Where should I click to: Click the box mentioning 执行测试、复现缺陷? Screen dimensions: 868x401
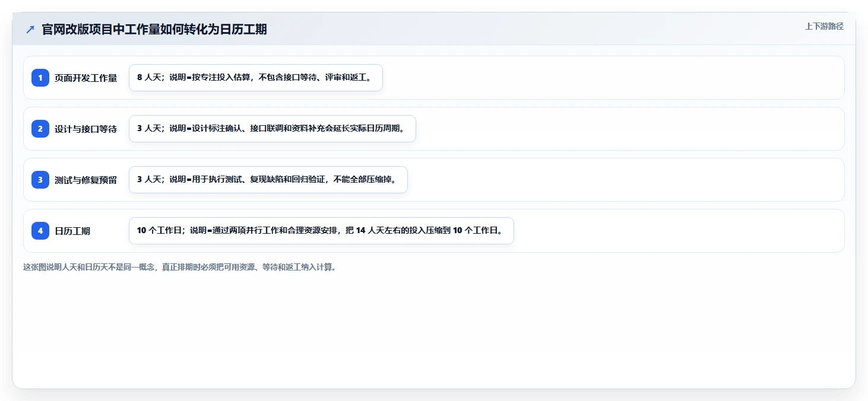point(268,180)
